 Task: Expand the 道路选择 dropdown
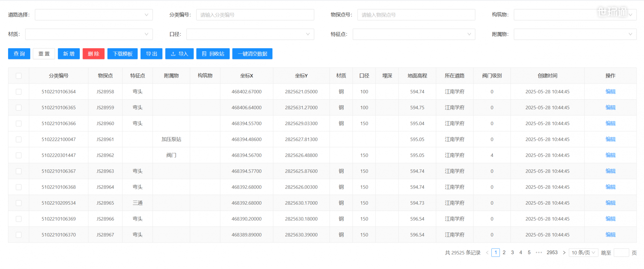tap(94, 15)
